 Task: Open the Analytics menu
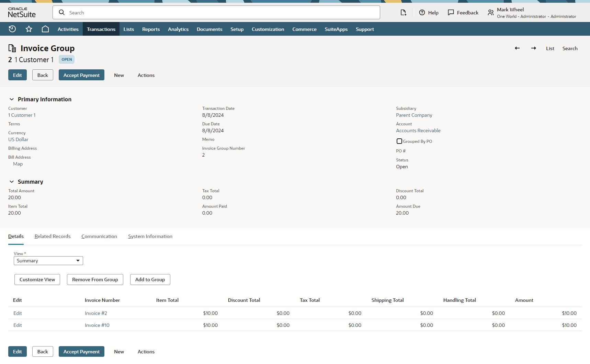pos(178,29)
